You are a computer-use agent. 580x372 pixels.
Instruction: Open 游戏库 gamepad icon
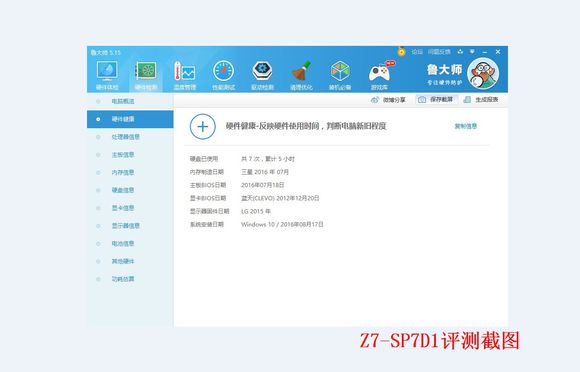click(x=380, y=72)
